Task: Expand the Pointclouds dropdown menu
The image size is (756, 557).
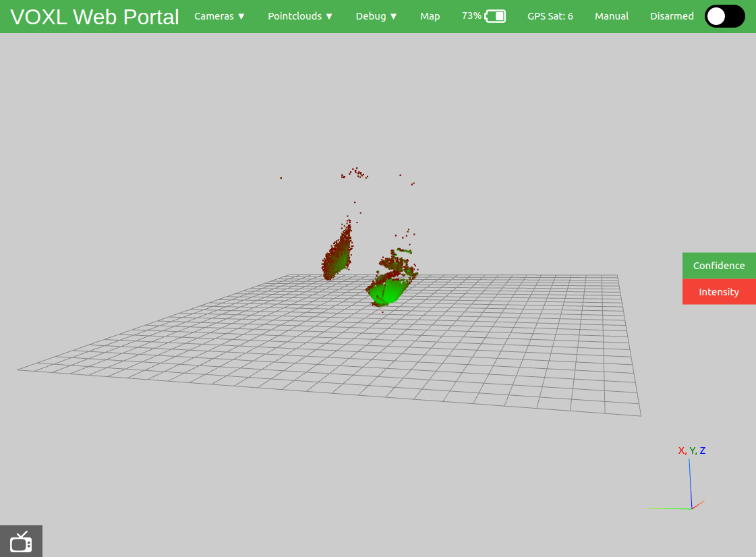Action: 300,16
